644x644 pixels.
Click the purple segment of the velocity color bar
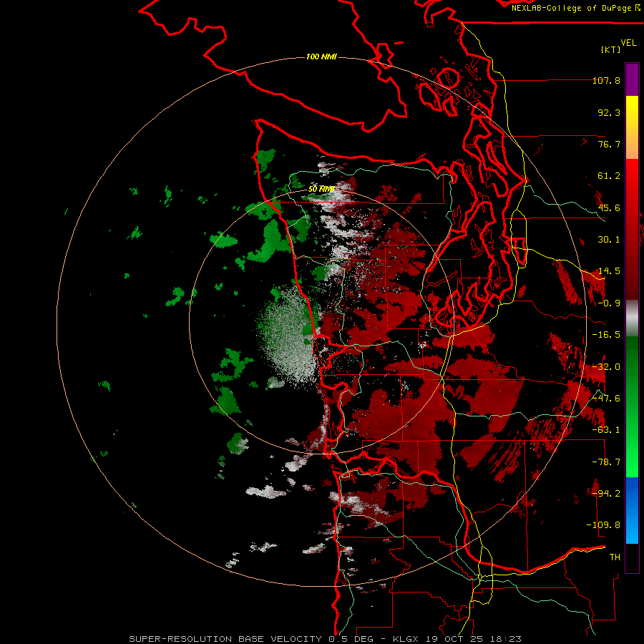[x=632, y=79]
